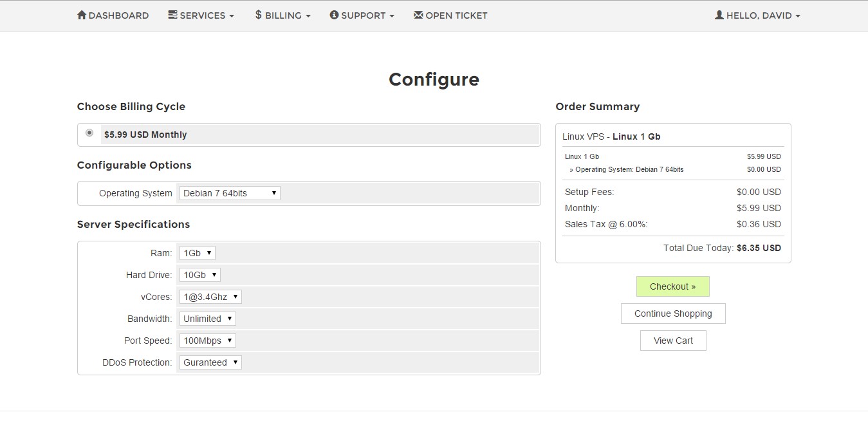Click the Linux VPS - Linux 1 Gb title
This screenshot has height=430, width=868.
pos(611,136)
